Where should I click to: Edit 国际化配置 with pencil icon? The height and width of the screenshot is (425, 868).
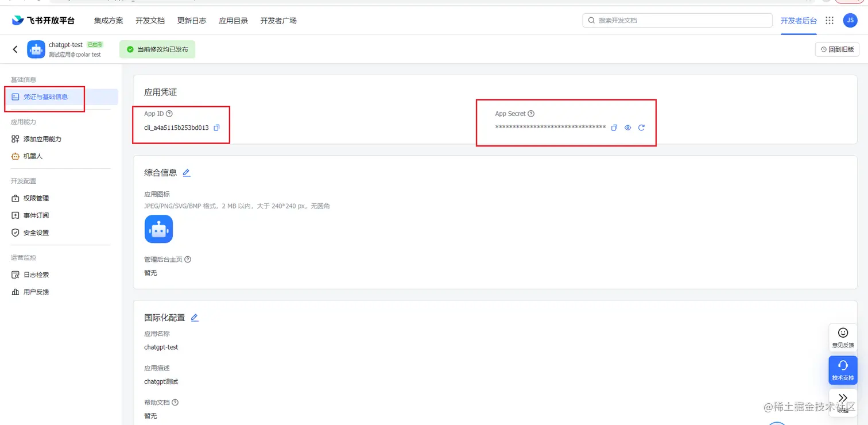tap(194, 317)
